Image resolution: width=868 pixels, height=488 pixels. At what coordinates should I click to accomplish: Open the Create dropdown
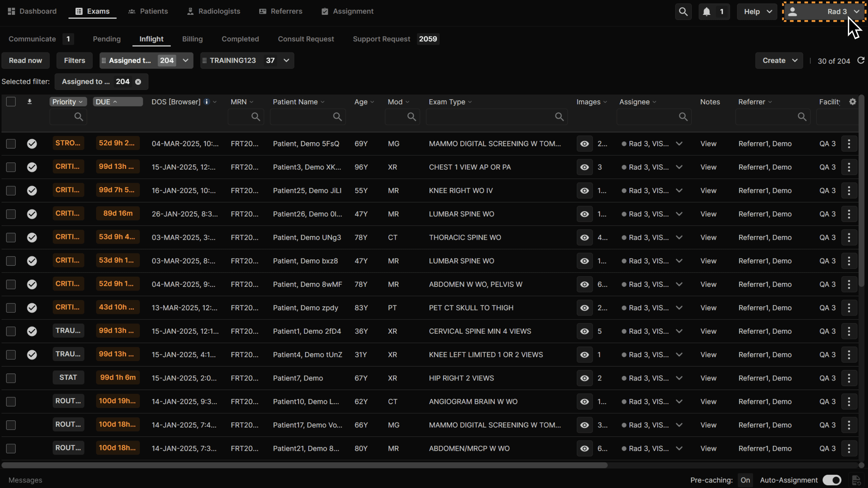(779, 61)
